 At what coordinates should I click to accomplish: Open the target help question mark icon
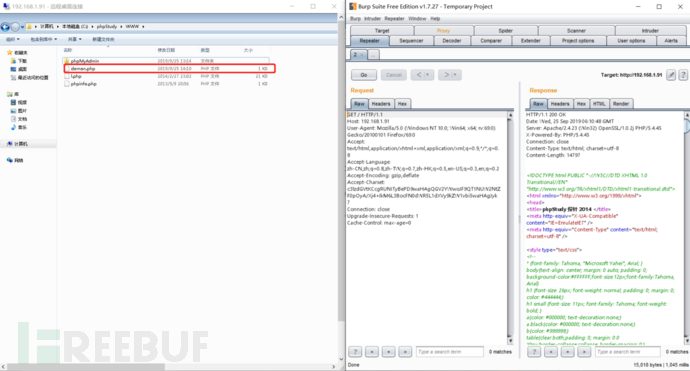[x=683, y=75]
